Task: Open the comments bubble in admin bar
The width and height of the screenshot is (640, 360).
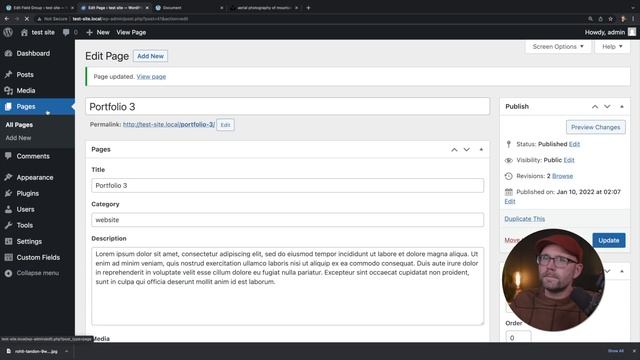Action: [x=70, y=32]
